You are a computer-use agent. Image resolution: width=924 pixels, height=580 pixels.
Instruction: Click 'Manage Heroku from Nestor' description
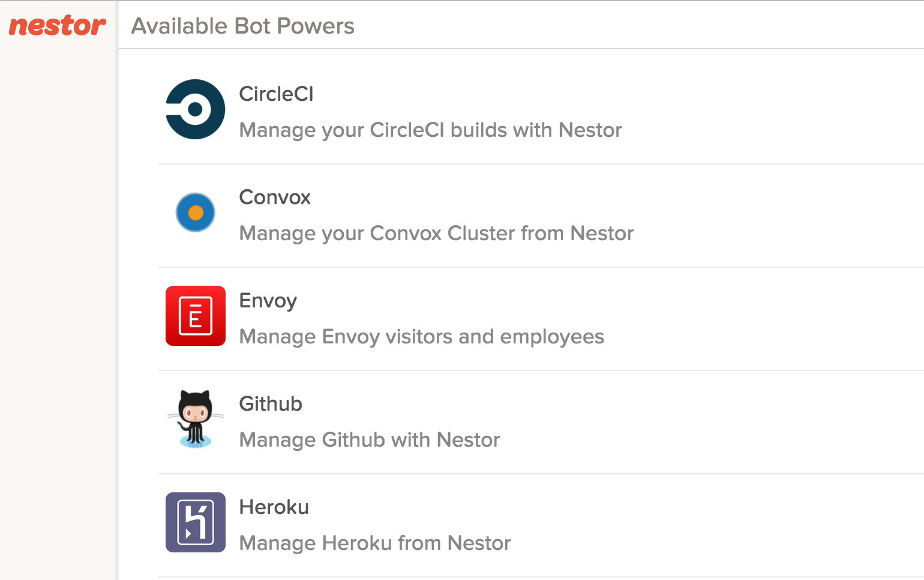point(374,543)
